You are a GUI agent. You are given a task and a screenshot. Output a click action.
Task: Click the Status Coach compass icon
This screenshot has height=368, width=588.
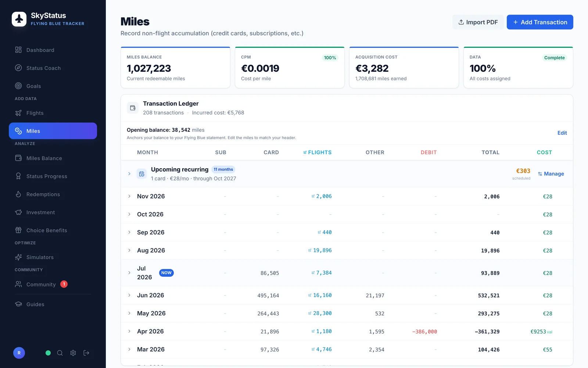18,68
